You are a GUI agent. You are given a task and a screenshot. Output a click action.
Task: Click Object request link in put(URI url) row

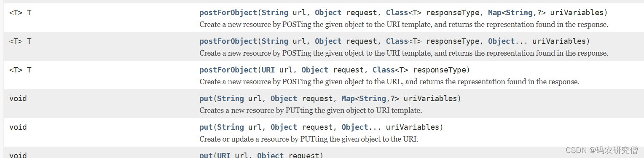click(271, 155)
